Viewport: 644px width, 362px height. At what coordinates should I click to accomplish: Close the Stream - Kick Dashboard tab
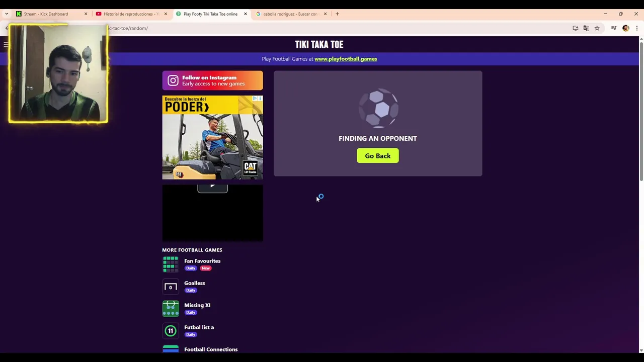[86, 14]
